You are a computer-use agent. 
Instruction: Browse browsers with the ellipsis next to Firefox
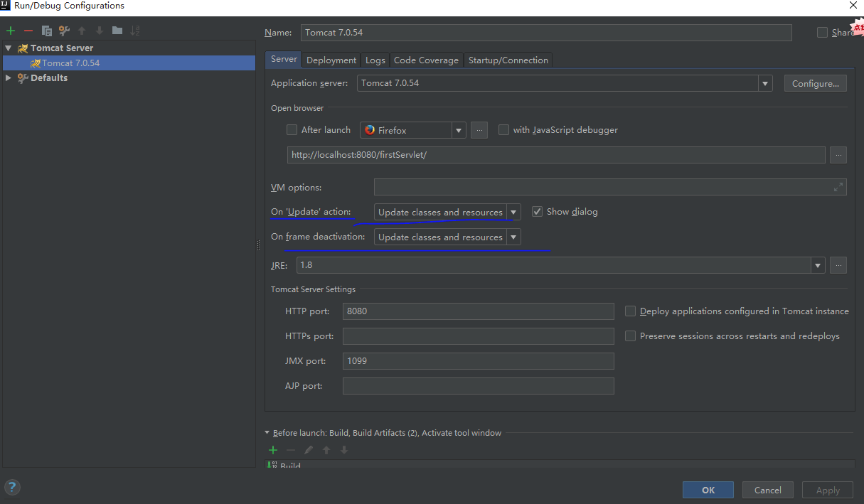[479, 130]
